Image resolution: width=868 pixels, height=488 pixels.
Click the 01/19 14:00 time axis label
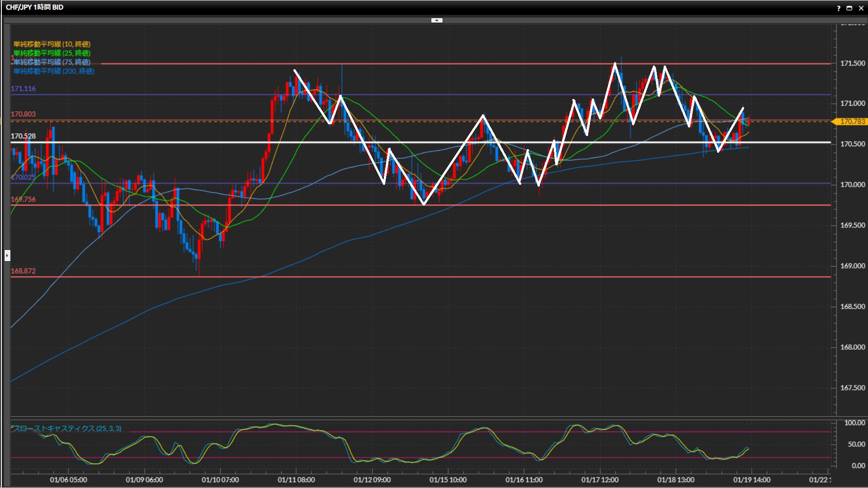(x=751, y=480)
